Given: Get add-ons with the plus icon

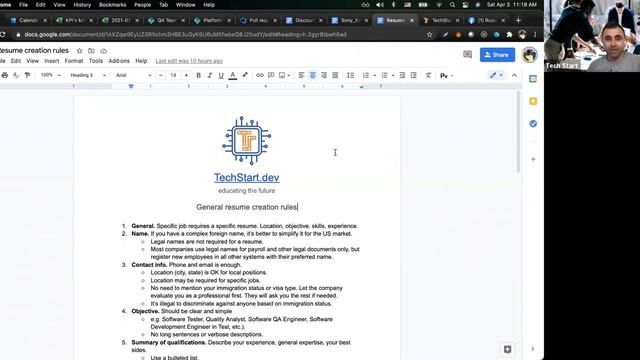Looking at the screenshot, I should click(x=533, y=160).
